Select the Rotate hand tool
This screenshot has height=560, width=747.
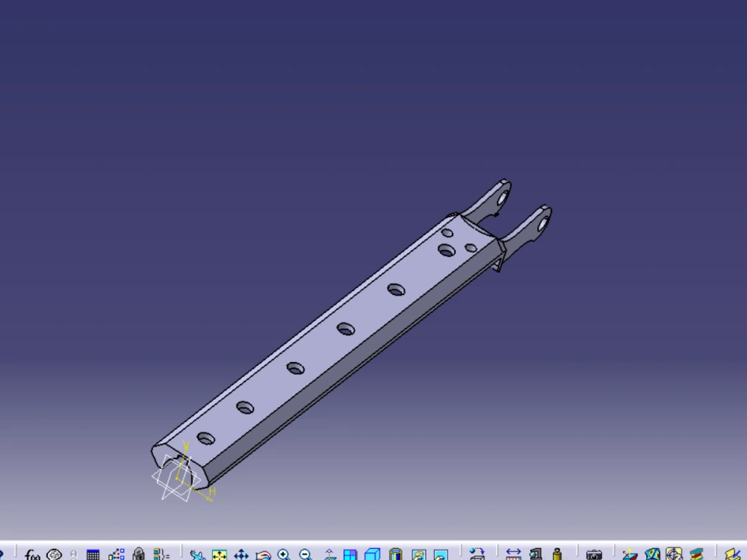point(263,555)
